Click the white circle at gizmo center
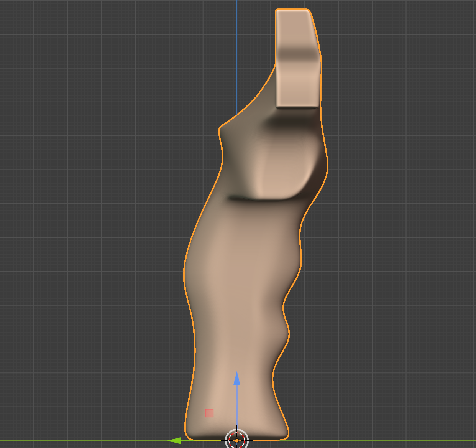The image size is (476, 448). [x=237, y=440]
